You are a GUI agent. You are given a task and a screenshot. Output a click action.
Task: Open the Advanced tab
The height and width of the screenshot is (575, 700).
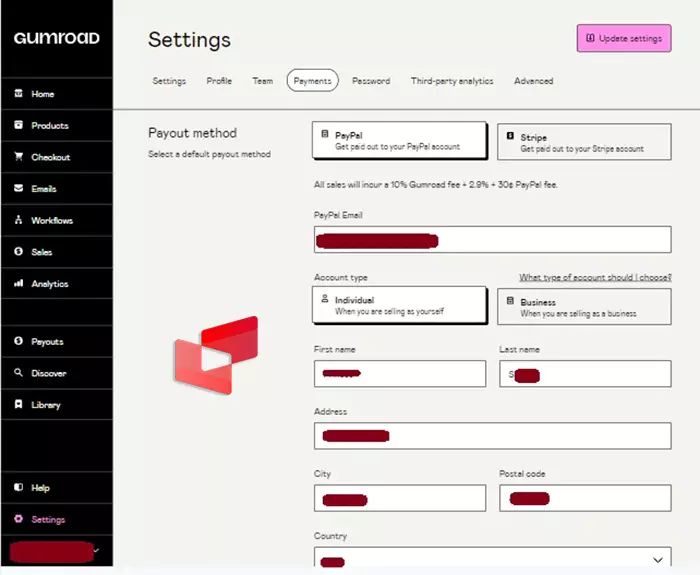coord(533,81)
